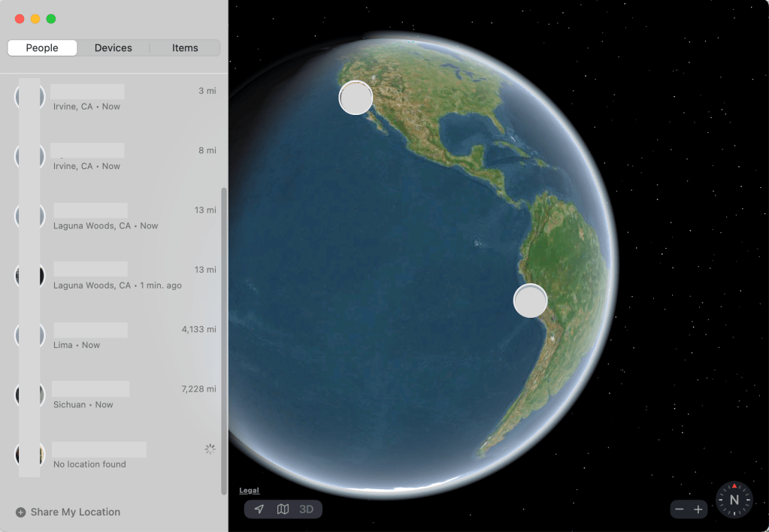Open the Legal link
Image resolution: width=769 pixels, height=532 pixels.
tap(249, 491)
